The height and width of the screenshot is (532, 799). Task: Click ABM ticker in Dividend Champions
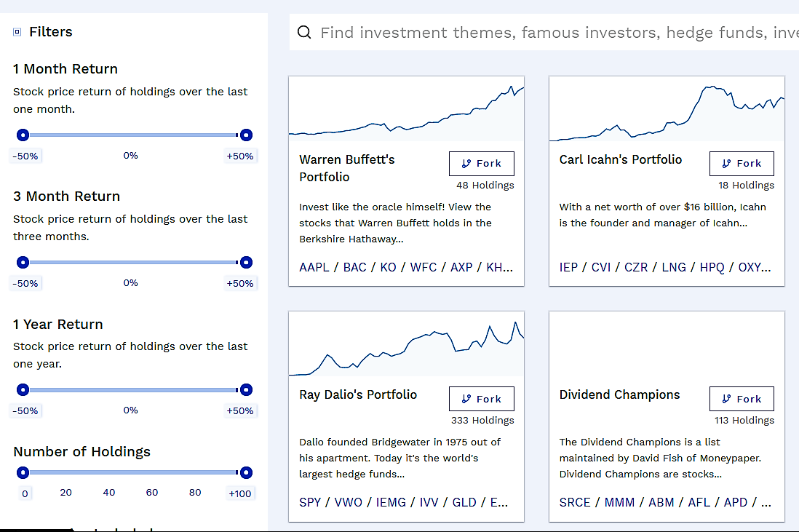[661, 502]
